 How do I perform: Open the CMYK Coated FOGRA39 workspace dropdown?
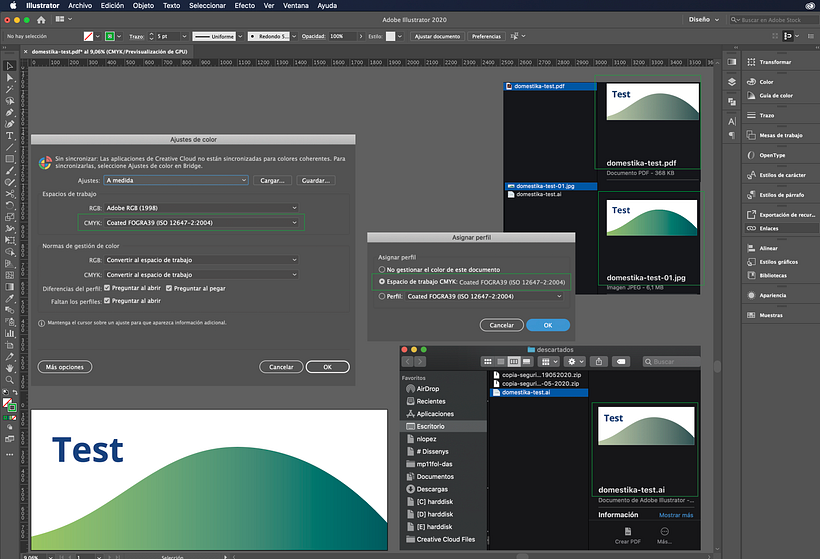tap(201, 223)
